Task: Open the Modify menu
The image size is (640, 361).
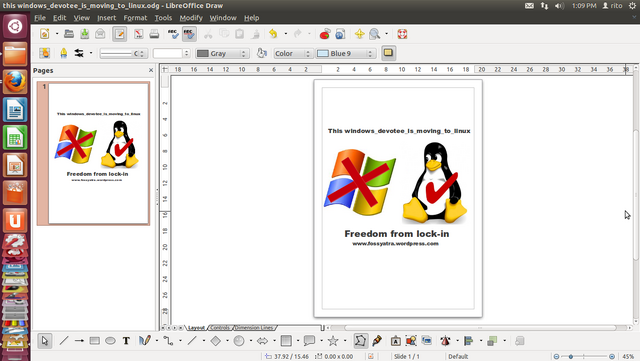Action: click(x=191, y=18)
